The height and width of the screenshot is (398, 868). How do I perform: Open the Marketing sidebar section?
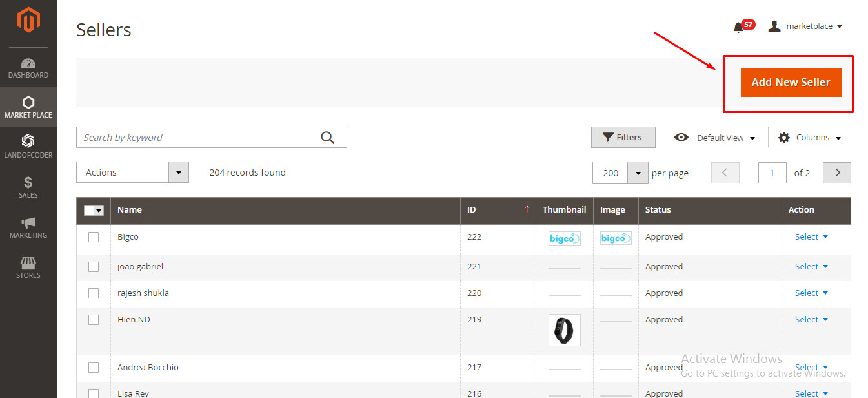pos(28,227)
